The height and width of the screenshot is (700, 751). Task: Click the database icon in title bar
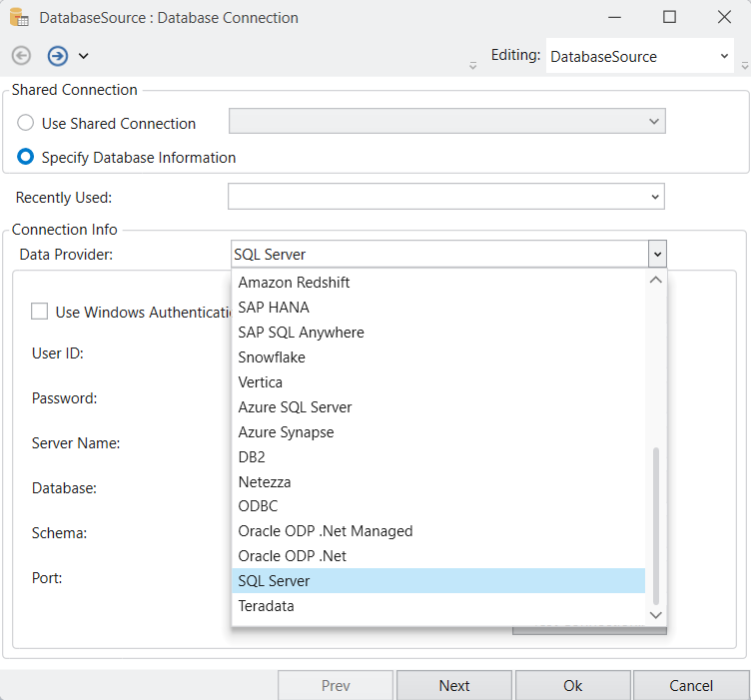tap(19, 17)
